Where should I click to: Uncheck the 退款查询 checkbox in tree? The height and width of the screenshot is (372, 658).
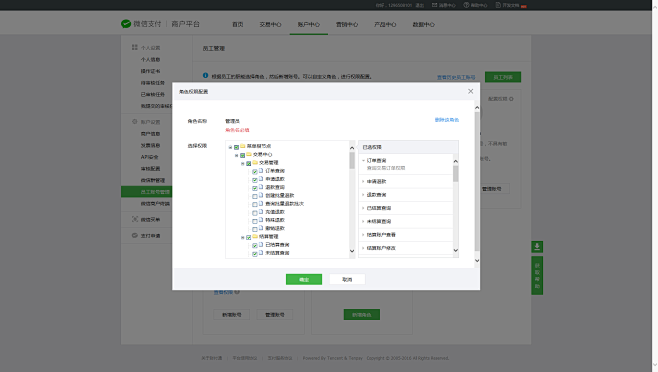point(255,188)
